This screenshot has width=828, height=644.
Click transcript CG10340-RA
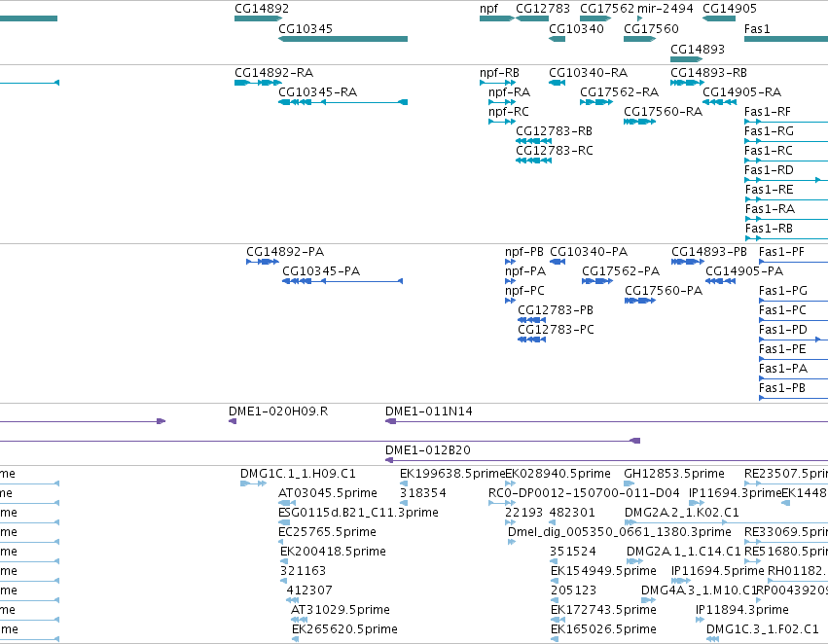pyautogui.click(x=588, y=73)
